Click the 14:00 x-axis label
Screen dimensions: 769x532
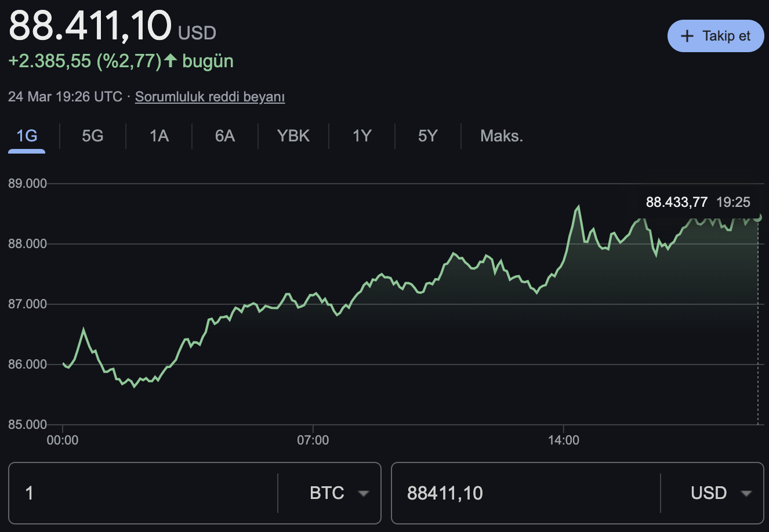click(x=564, y=440)
